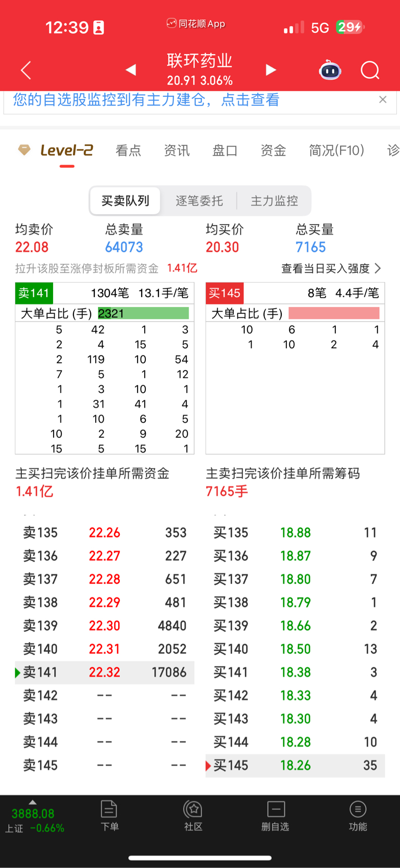
Task: Select the empty 卖142 row
Action: point(105,695)
